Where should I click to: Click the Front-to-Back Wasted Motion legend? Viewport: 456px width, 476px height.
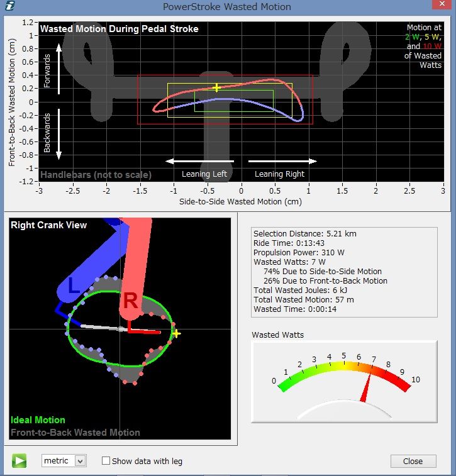pos(75,432)
